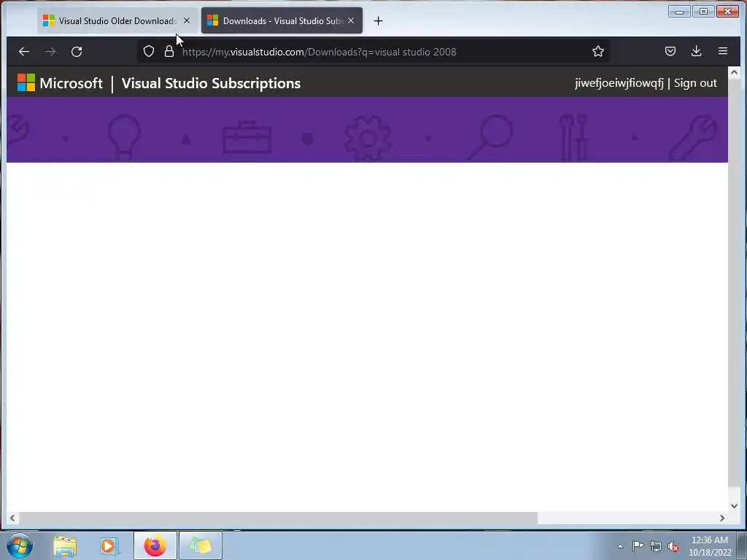Open the Firefox downloads panel
This screenshot has height=560, width=747.
[697, 52]
